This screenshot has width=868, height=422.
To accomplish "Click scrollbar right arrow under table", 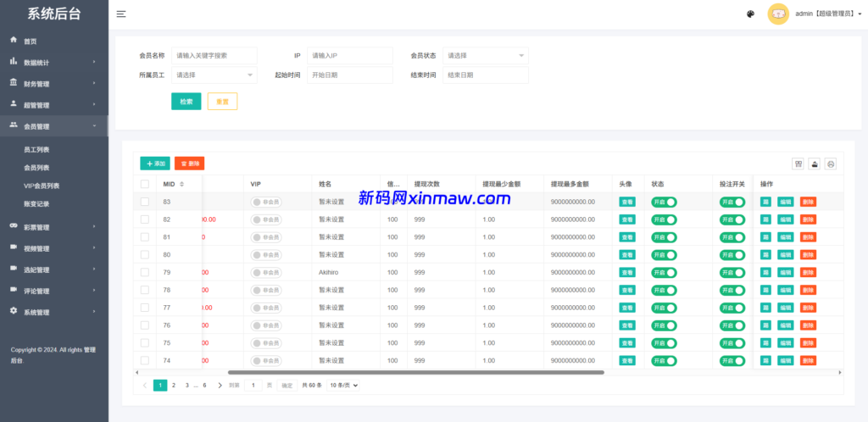I will (840, 373).
